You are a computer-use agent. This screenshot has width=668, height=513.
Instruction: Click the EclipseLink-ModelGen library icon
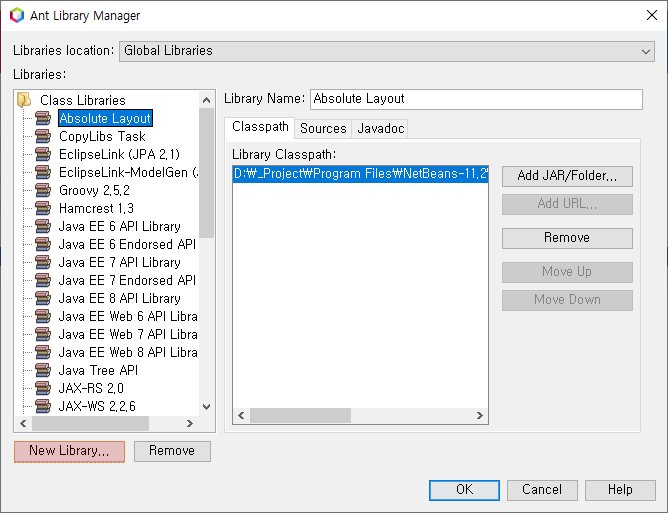click(43, 172)
